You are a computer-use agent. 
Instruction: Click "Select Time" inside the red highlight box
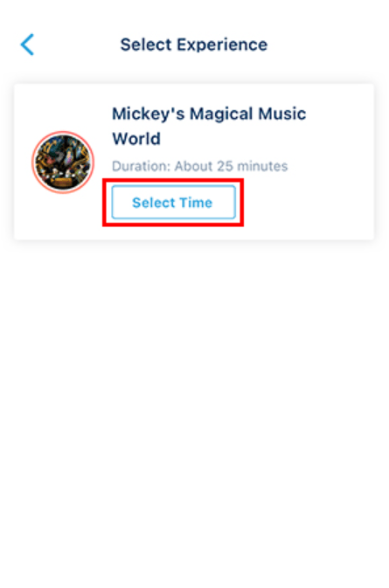[172, 203]
